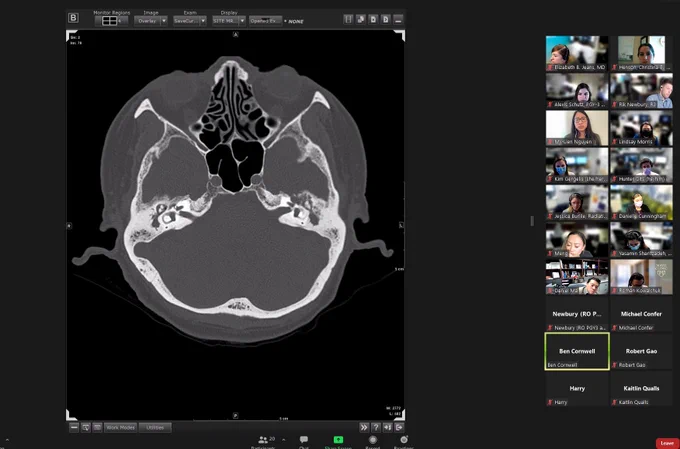
Task: Select highlighted Ben Cornwell participant tile
Action: click(x=577, y=351)
